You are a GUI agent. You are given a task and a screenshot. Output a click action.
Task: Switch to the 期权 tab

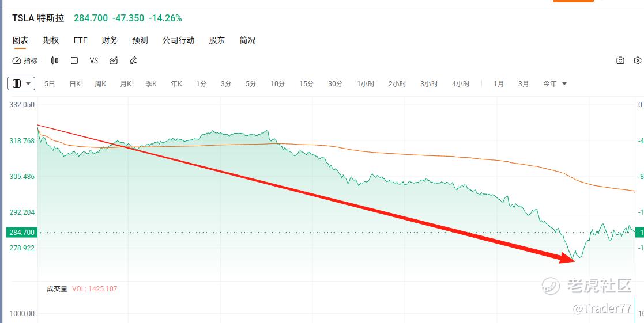click(x=51, y=40)
